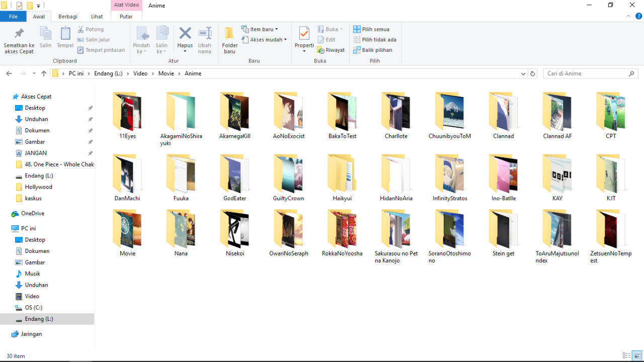This screenshot has width=644, height=362.
Task: Click Pilih semua
Action: tap(371, 29)
